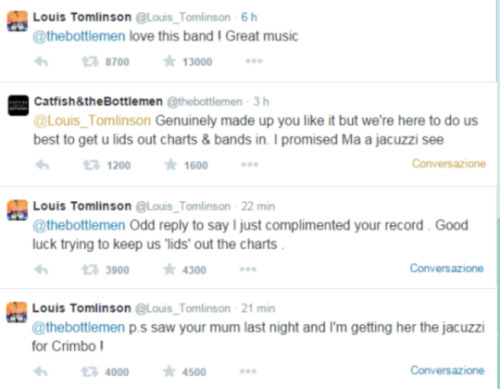Open Conversazione link on Catfish&theBottlemen tweet
Viewport: 500px width, 389px height.
pos(449,163)
